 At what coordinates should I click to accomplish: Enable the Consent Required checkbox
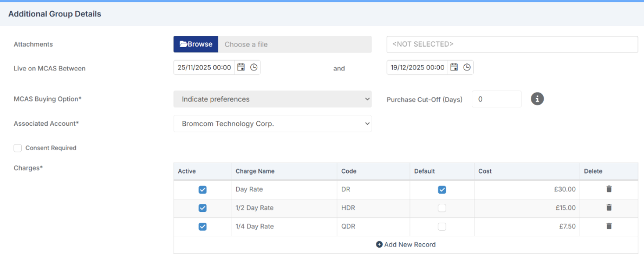coord(18,148)
